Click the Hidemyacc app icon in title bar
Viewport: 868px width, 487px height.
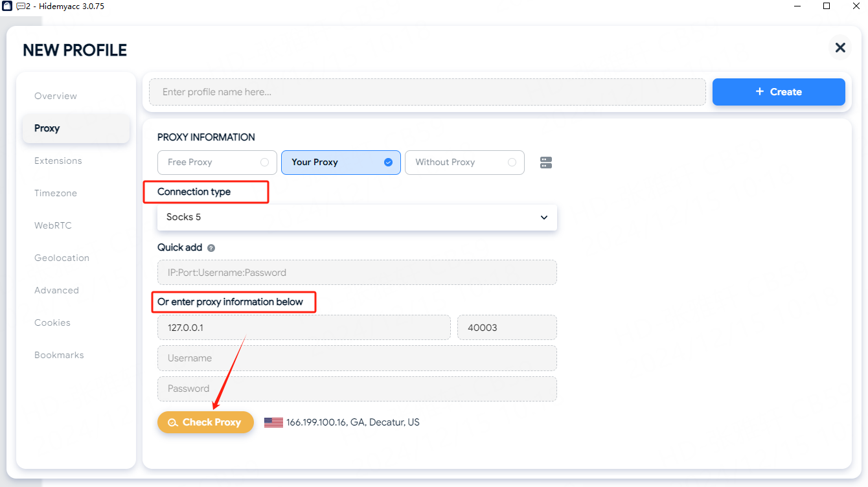pyautogui.click(x=8, y=6)
